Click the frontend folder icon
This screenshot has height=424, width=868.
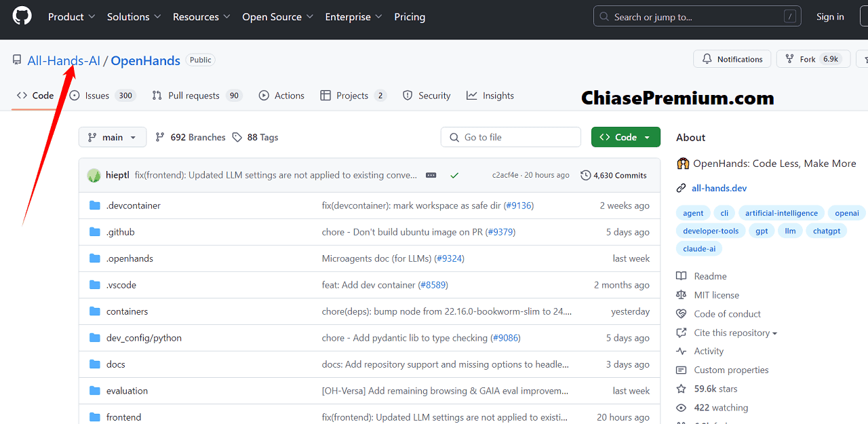(95, 417)
